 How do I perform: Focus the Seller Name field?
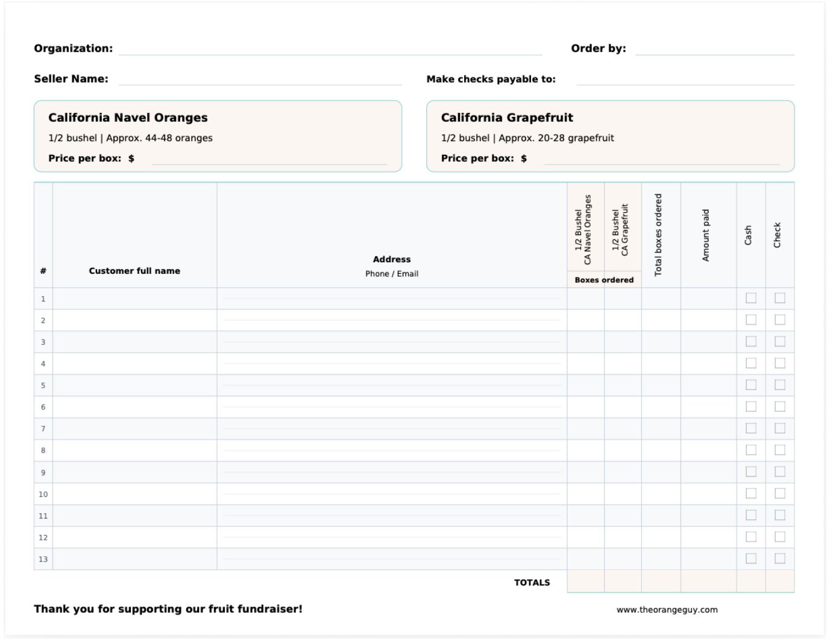point(260,79)
